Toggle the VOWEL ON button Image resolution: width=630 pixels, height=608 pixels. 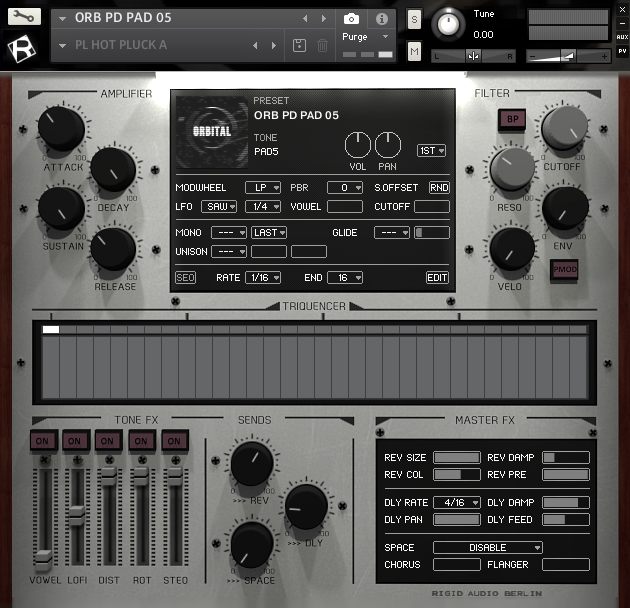coord(42,441)
